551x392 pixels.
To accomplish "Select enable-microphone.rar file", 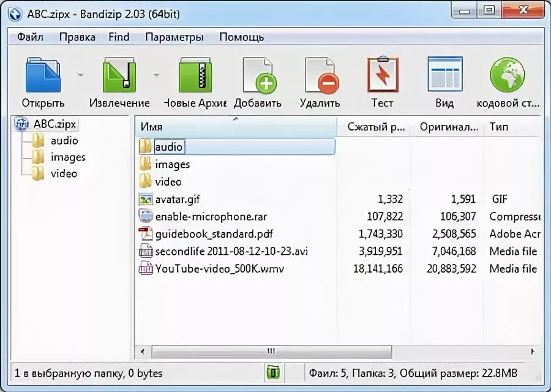I will (x=211, y=217).
